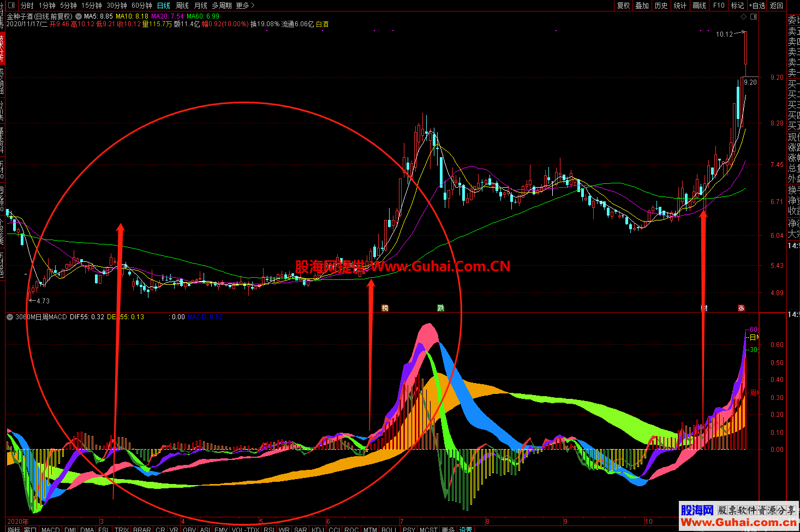This screenshot has height=532, width=800.
Task: Expand the 3060M日周MACD indicator dropdown
Action: pyautogui.click(x=10, y=317)
